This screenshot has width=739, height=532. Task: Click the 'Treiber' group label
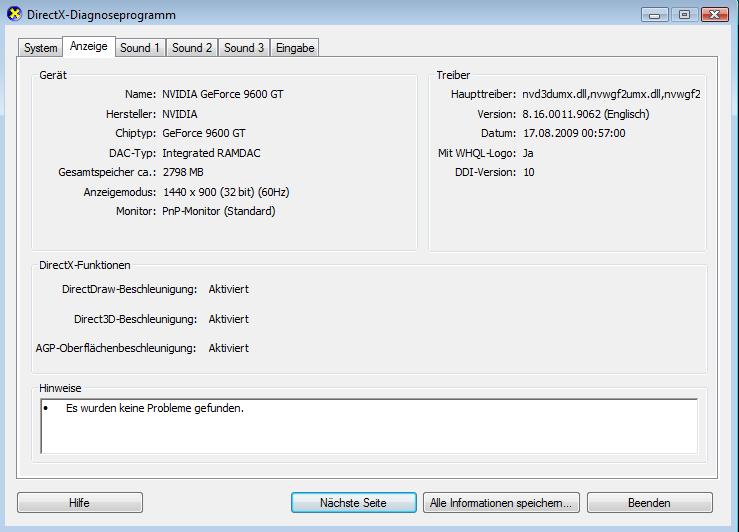click(453, 75)
